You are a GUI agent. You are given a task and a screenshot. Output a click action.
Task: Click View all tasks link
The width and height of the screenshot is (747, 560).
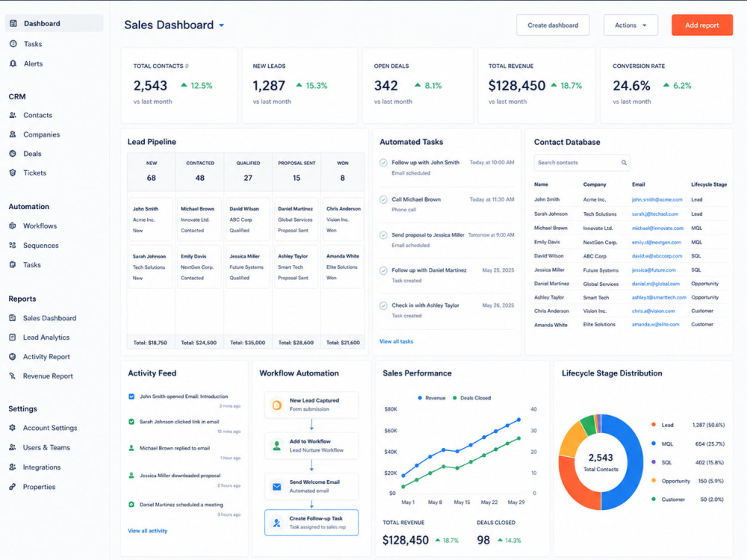point(396,341)
